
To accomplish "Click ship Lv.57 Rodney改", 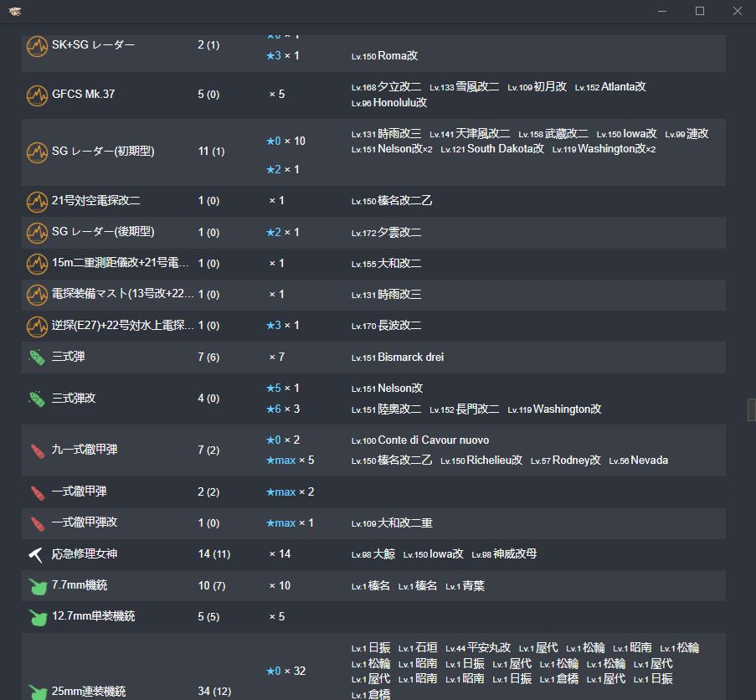I will pos(566,461).
